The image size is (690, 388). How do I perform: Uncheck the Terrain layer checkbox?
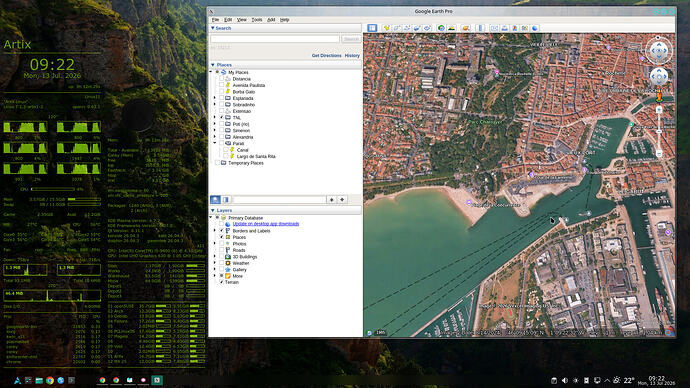[x=221, y=282]
